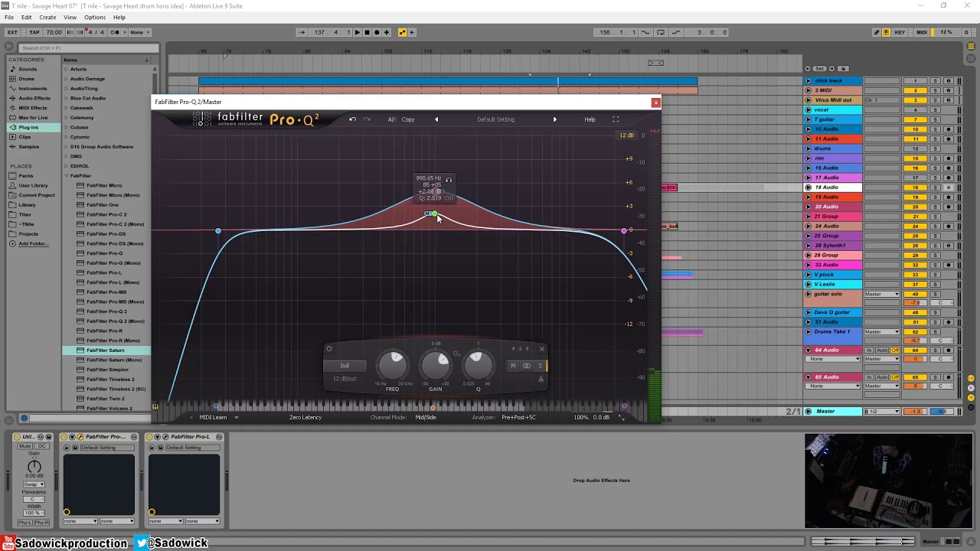Click the Play button in transport
Screen dimensions: 980x551
(x=357, y=32)
